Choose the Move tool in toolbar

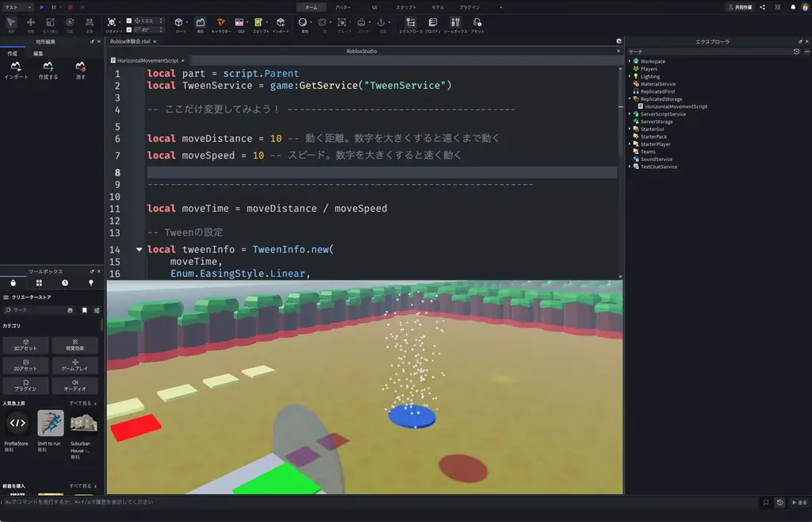pyautogui.click(x=31, y=23)
